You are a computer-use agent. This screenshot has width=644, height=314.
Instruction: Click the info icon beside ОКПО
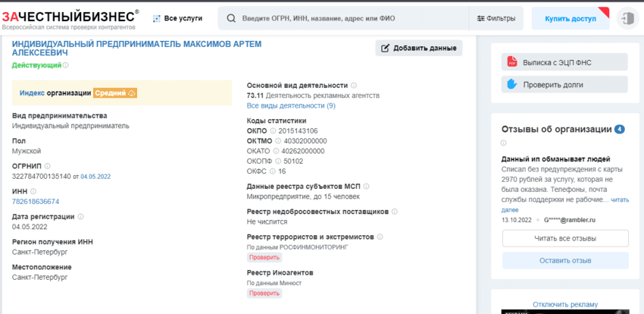(273, 131)
